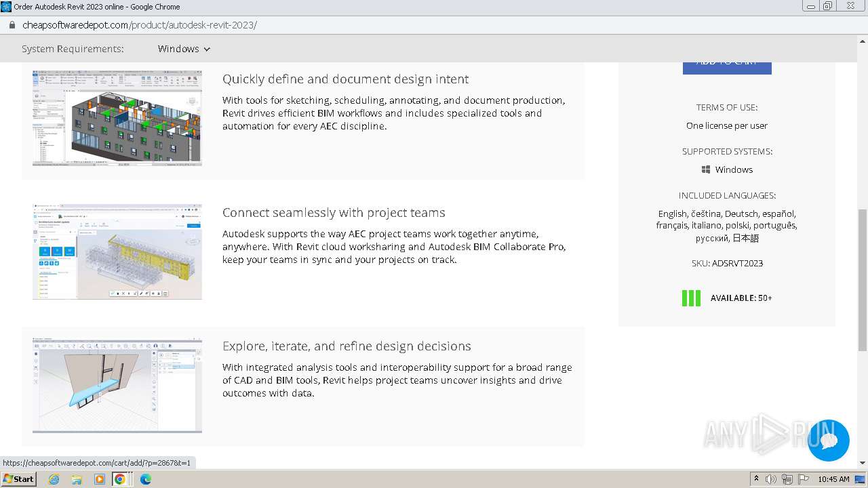Click the System Requirements label

tap(73, 49)
